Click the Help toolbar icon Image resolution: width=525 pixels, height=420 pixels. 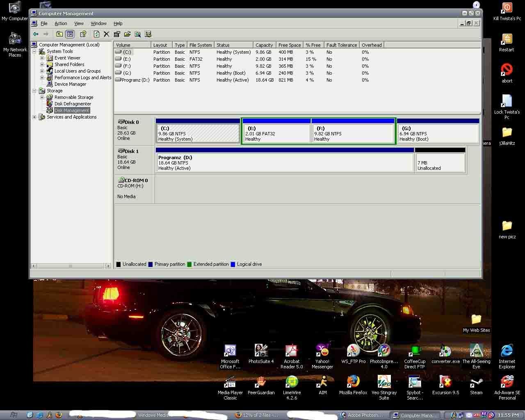tap(83, 34)
